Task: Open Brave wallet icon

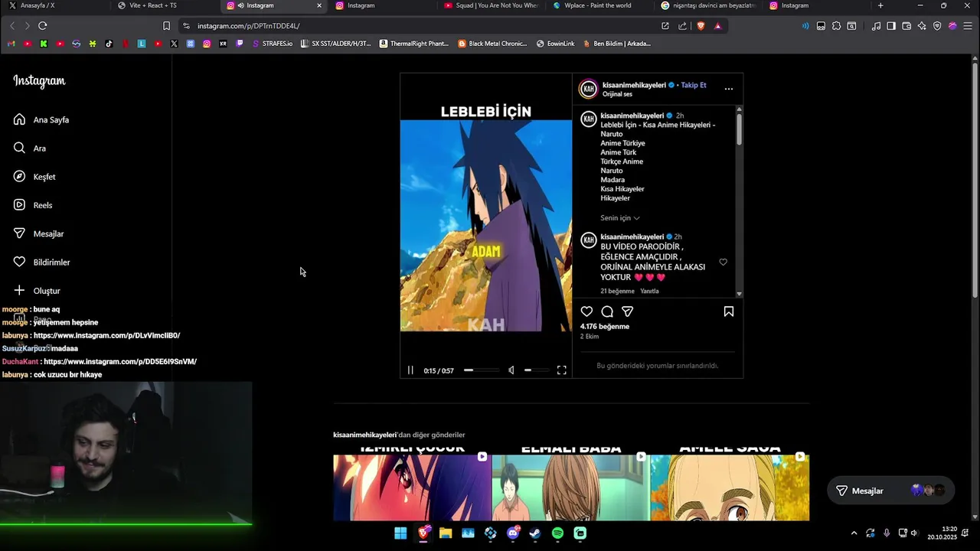Action: [x=906, y=26]
